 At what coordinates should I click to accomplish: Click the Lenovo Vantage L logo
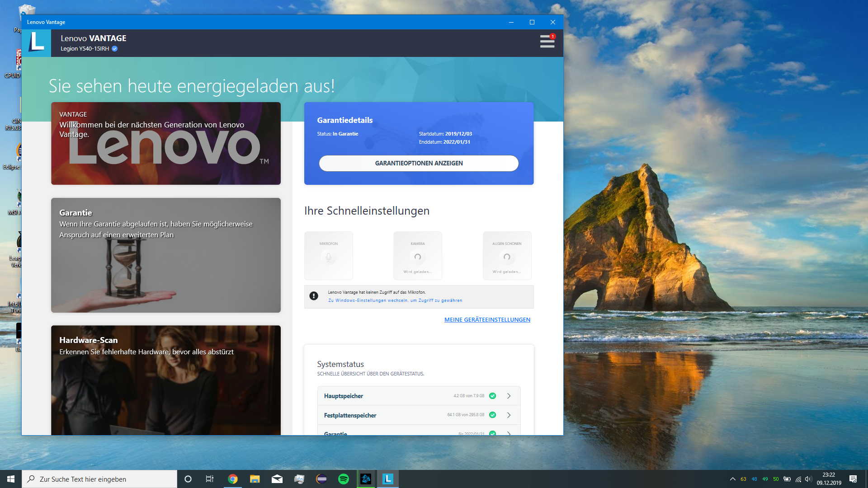click(x=37, y=43)
